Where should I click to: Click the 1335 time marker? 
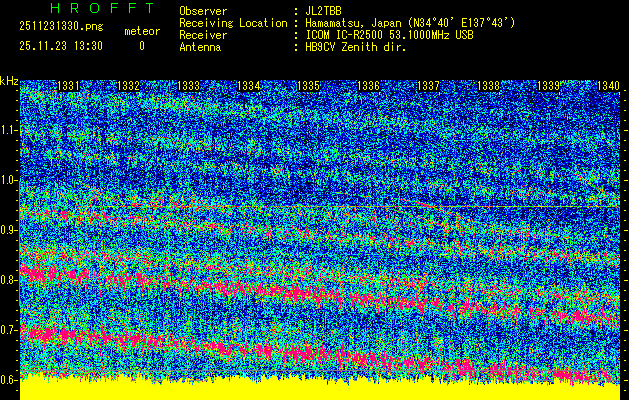(x=308, y=87)
